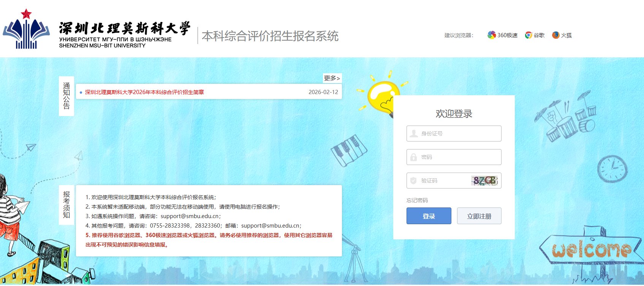Click the 忘记密码 link
644x286 pixels.
tap(417, 200)
